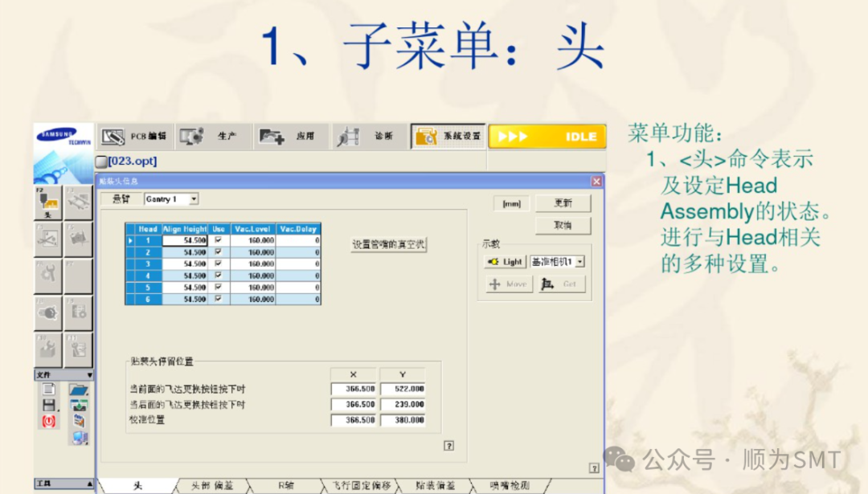The width and height of the screenshot is (868, 494).
Task: Toggle Use checkbox for Head 1
Action: coord(218,240)
